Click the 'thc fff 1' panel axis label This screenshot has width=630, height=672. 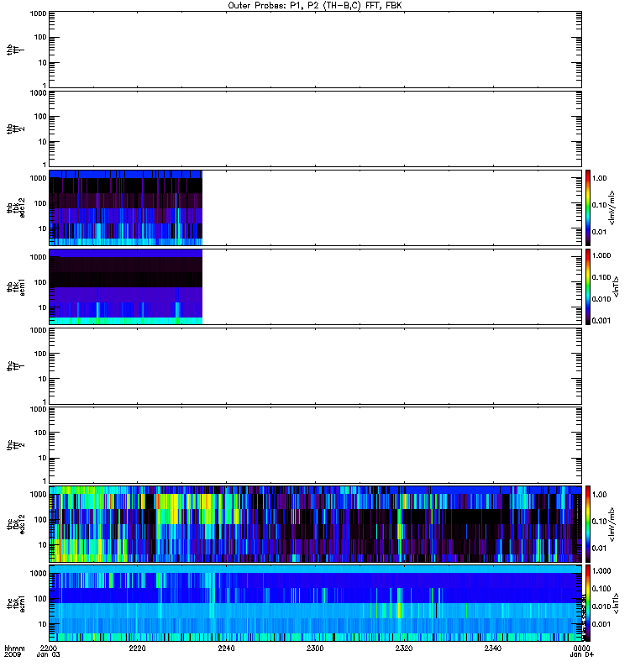click(15, 366)
